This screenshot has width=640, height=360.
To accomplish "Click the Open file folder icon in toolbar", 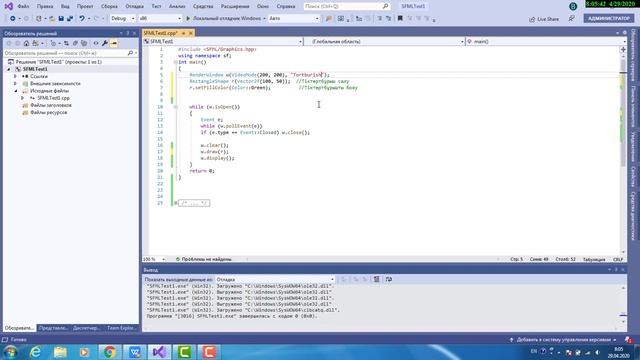I will point(52,18).
